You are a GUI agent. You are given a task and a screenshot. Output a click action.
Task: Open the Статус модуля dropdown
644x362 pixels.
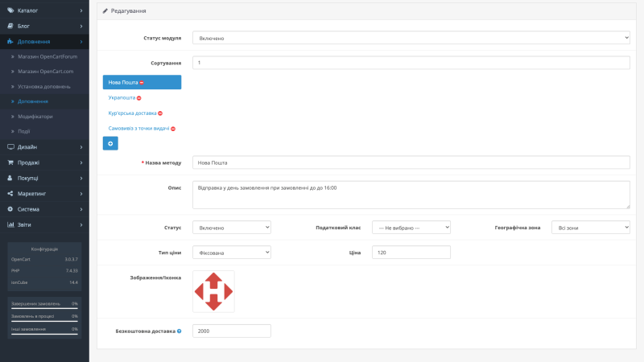411,38
